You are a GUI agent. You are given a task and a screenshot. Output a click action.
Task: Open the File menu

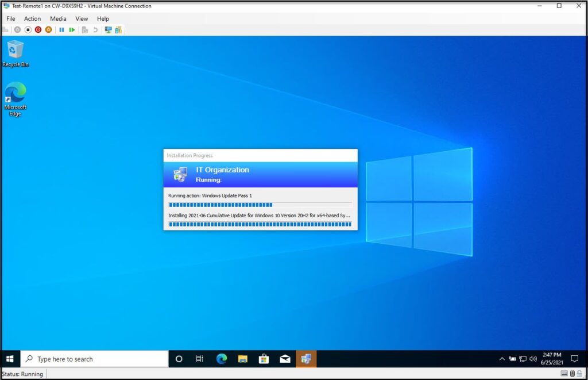tap(10, 18)
